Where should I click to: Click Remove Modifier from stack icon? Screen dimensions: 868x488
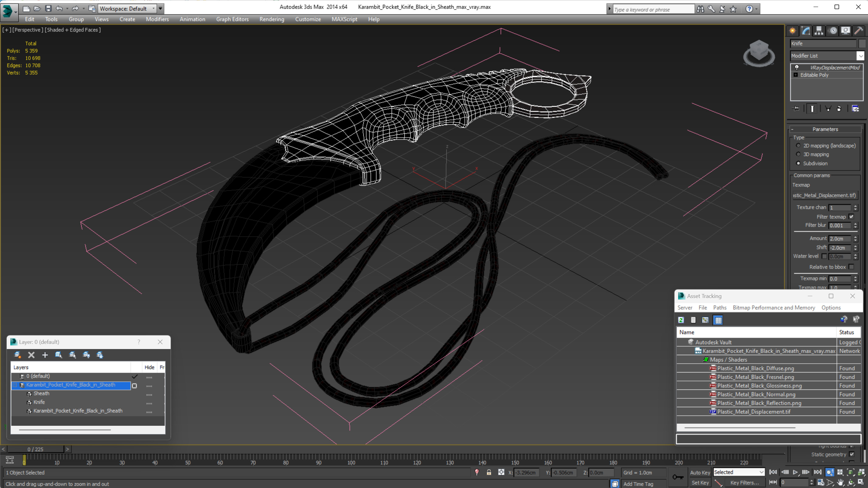839,109
